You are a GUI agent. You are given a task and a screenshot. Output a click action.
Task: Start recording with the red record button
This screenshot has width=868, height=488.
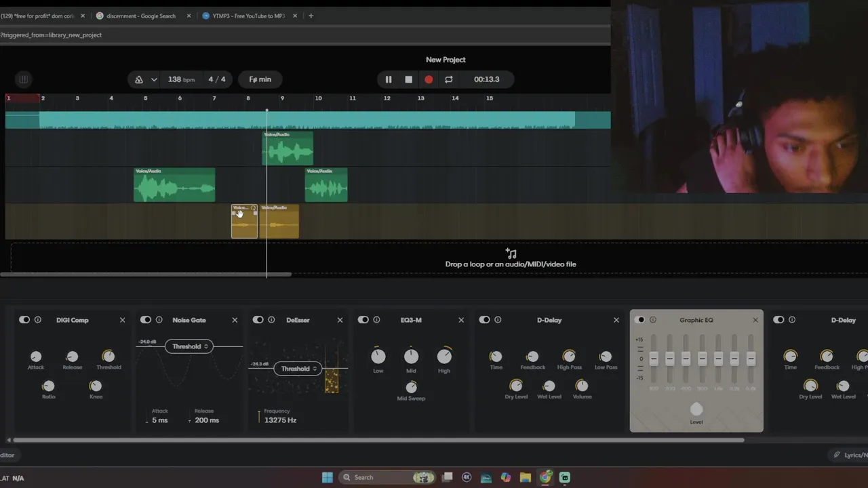pos(429,79)
